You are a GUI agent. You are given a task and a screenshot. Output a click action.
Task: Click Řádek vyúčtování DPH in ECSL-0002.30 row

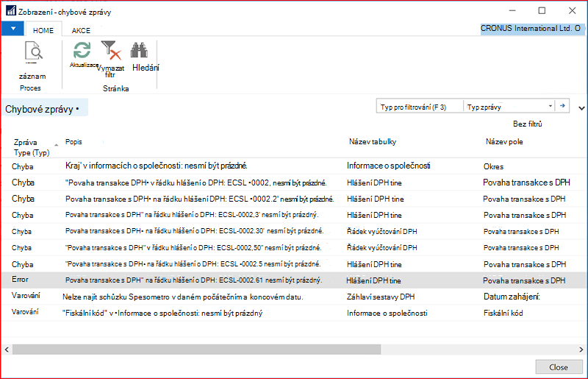tap(381, 231)
